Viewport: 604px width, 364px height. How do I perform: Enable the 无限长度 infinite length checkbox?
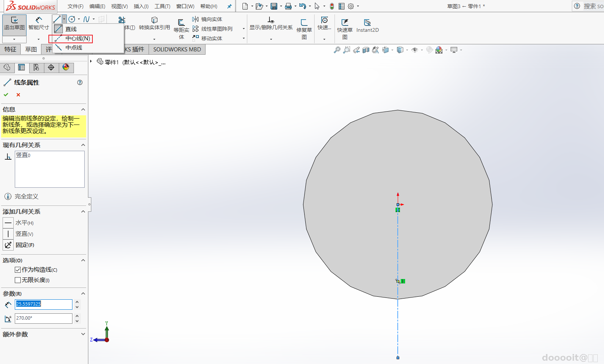click(18, 280)
